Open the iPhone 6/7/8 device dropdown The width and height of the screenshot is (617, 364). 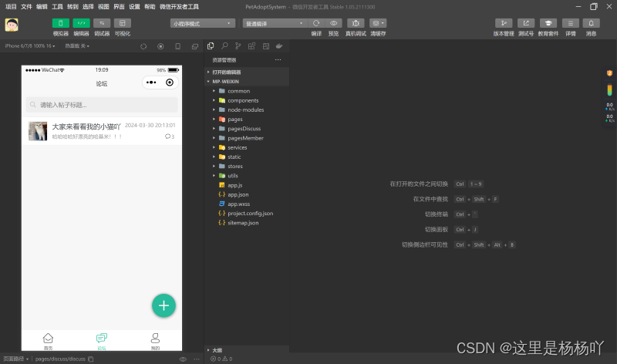[30, 46]
